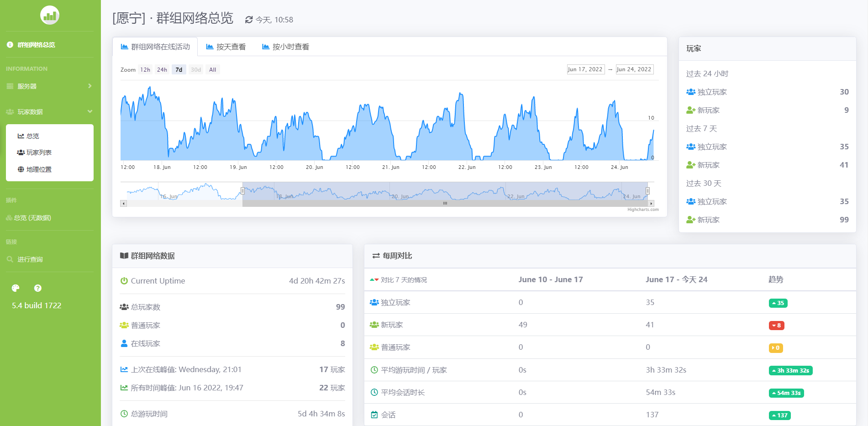Click the Jun 17, 2022 start date field
868x426 pixels.
click(x=585, y=69)
